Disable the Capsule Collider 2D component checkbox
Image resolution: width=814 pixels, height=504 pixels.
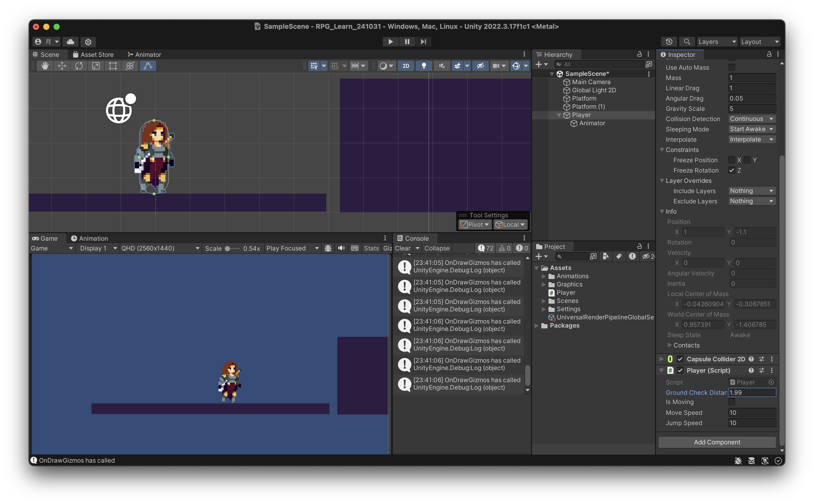pyautogui.click(x=680, y=359)
